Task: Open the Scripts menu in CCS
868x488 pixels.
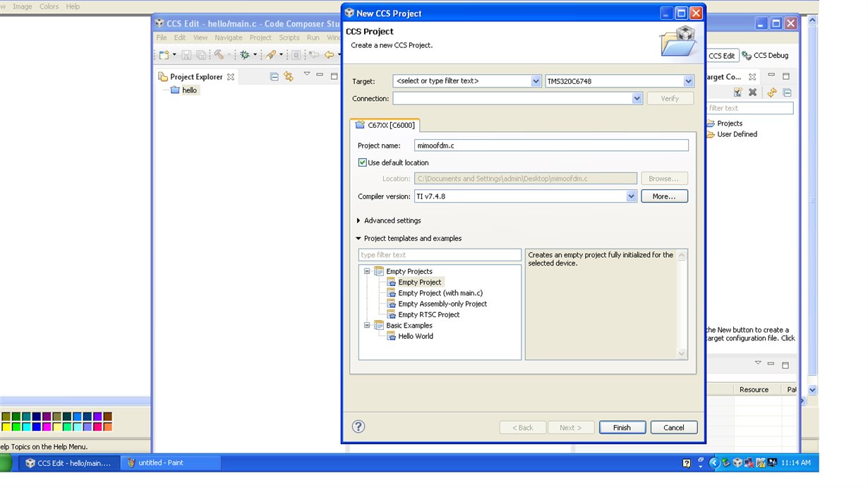Action: click(x=289, y=37)
